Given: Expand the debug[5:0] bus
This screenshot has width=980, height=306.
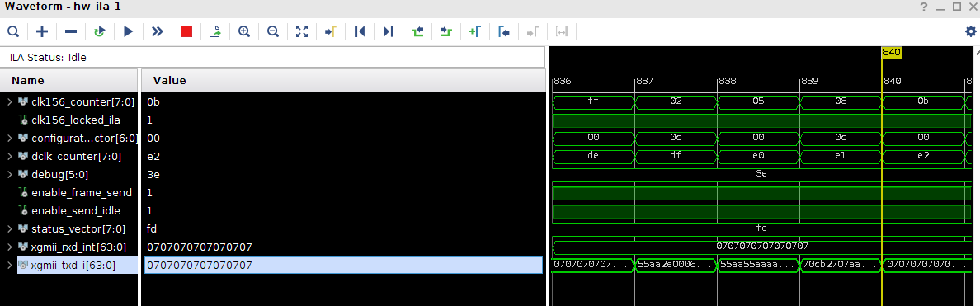Looking at the screenshot, I should pyautogui.click(x=9, y=174).
